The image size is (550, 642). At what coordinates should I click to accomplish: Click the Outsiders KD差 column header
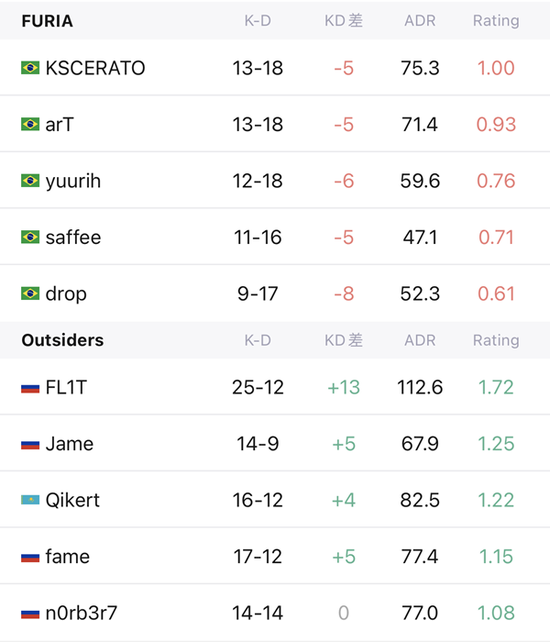click(343, 340)
